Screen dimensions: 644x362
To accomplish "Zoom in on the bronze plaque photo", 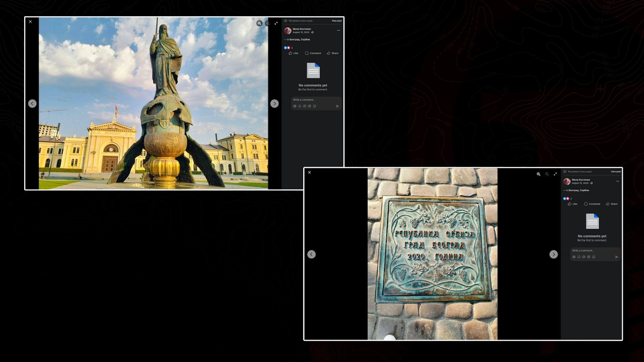I will pyautogui.click(x=538, y=174).
